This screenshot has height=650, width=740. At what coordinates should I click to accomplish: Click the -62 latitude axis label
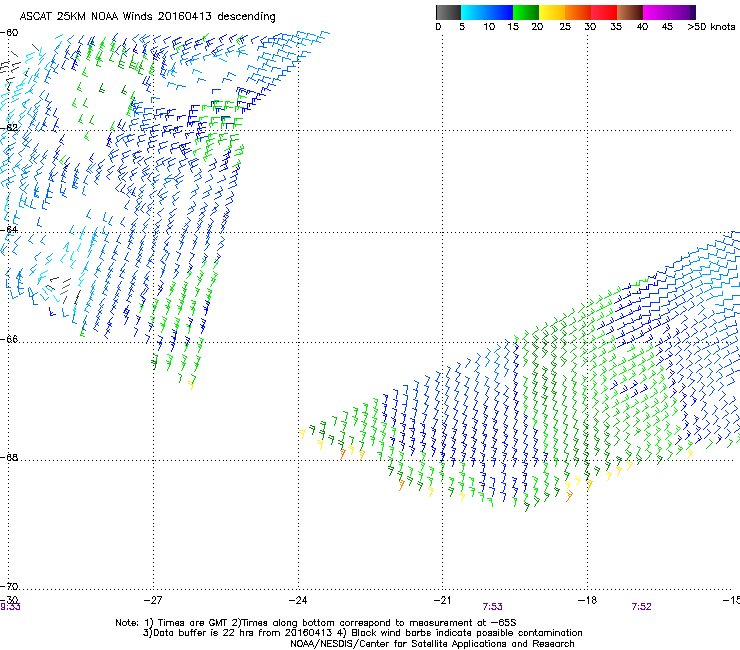click(9, 128)
